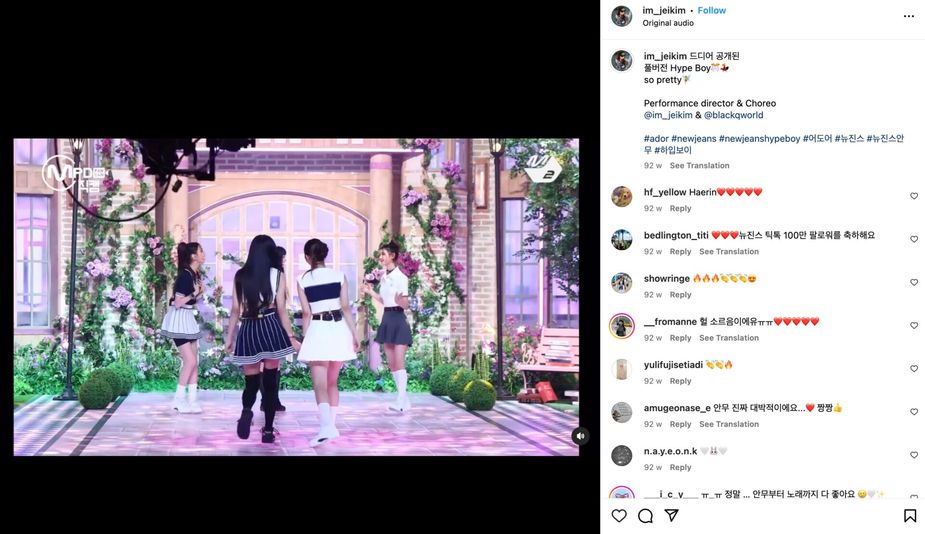Like hf_yellow's Haerin comment

tap(914, 196)
